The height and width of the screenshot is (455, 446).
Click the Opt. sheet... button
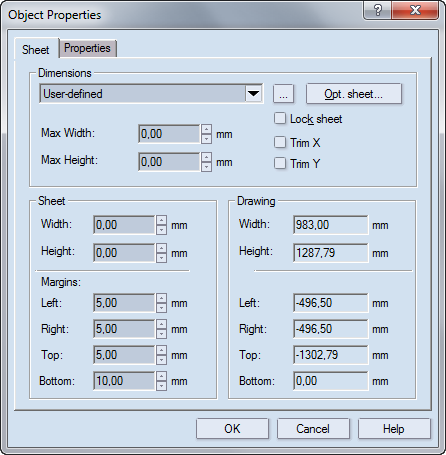click(354, 94)
